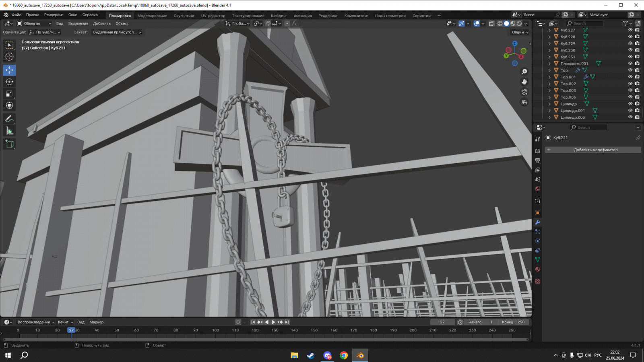Open the Рендеринг menu
644x362 pixels.
point(54,15)
